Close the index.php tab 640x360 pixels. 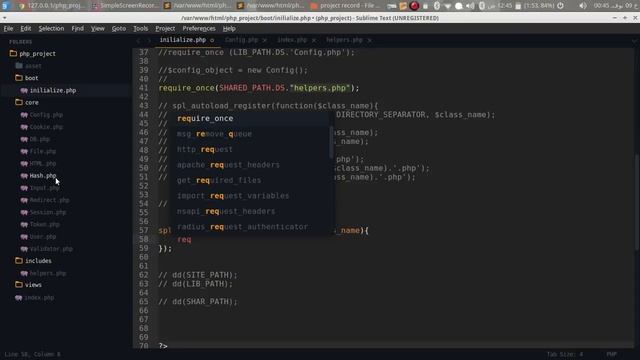313,40
